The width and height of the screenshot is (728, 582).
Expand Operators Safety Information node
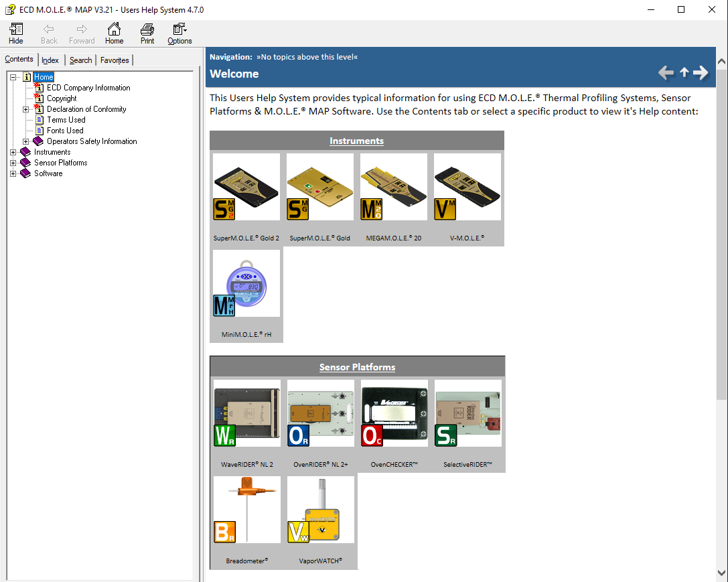[x=26, y=141]
